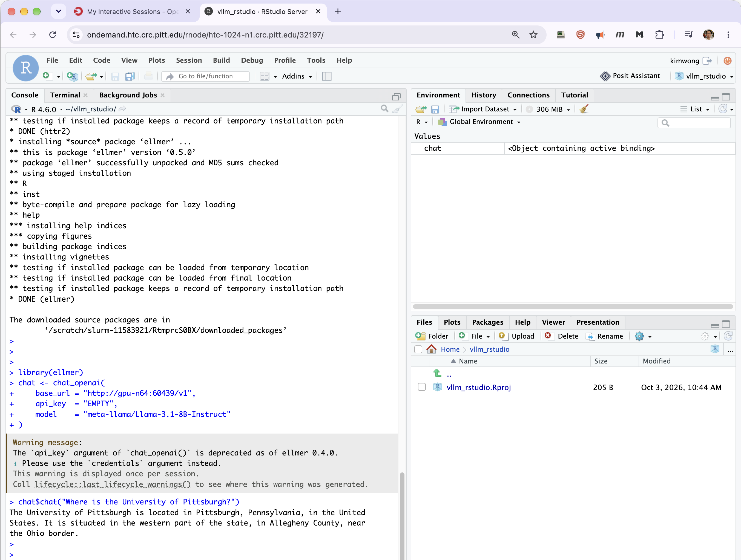Viewport: 741px width, 560px height.
Task: Switch to the Background Jobs tab
Action: tap(128, 95)
